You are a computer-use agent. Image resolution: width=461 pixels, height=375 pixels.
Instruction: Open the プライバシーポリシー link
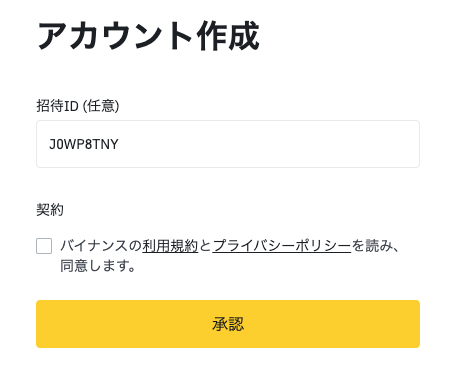tap(282, 246)
